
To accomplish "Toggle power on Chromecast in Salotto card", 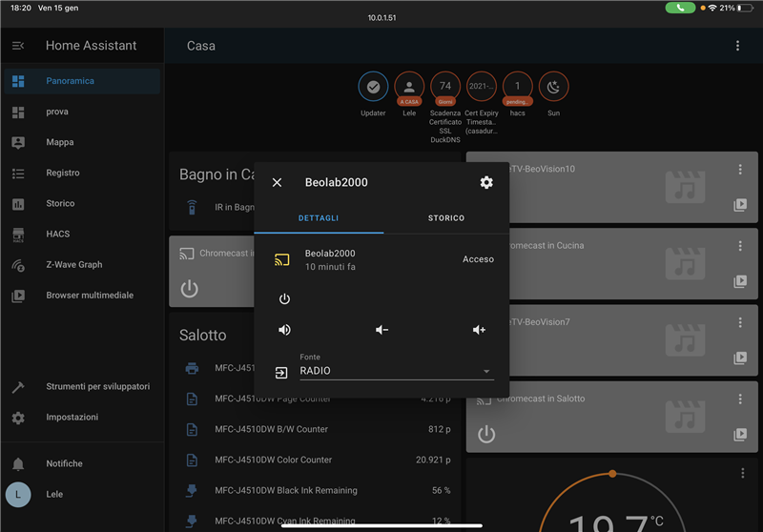I will click(x=486, y=435).
